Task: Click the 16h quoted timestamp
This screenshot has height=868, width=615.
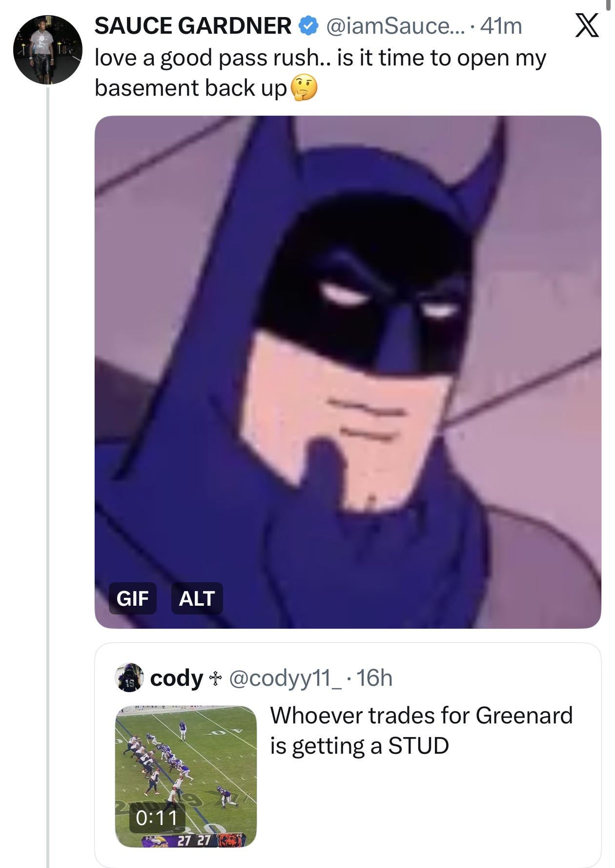Action: coord(374,678)
